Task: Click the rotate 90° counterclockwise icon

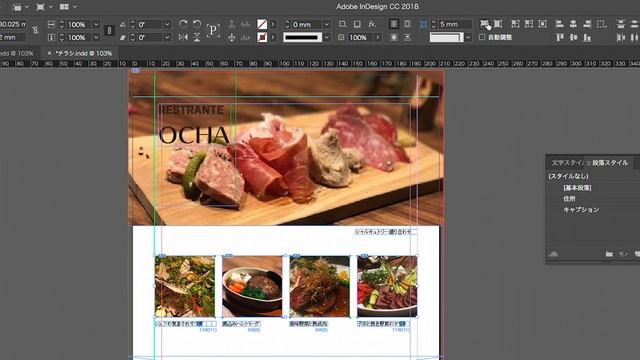Action: point(197,24)
